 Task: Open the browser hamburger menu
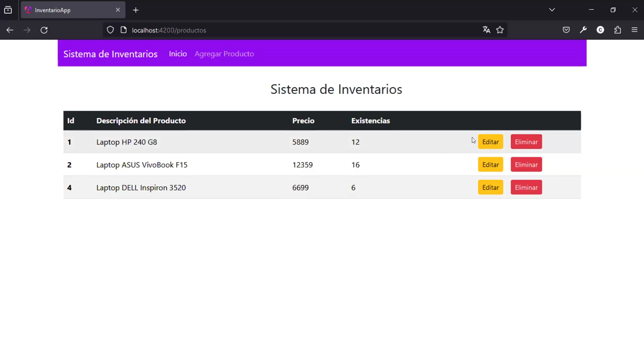pos(635,30)
